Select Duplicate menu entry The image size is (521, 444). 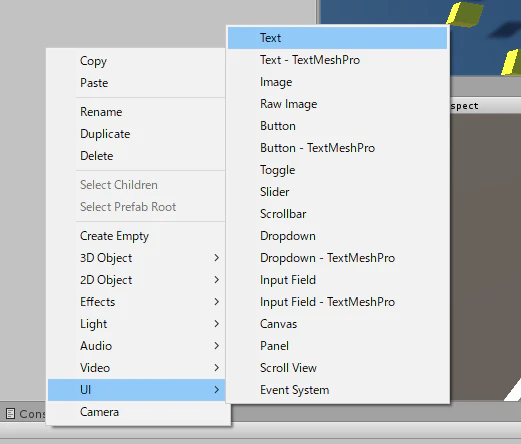pos(137,134)
